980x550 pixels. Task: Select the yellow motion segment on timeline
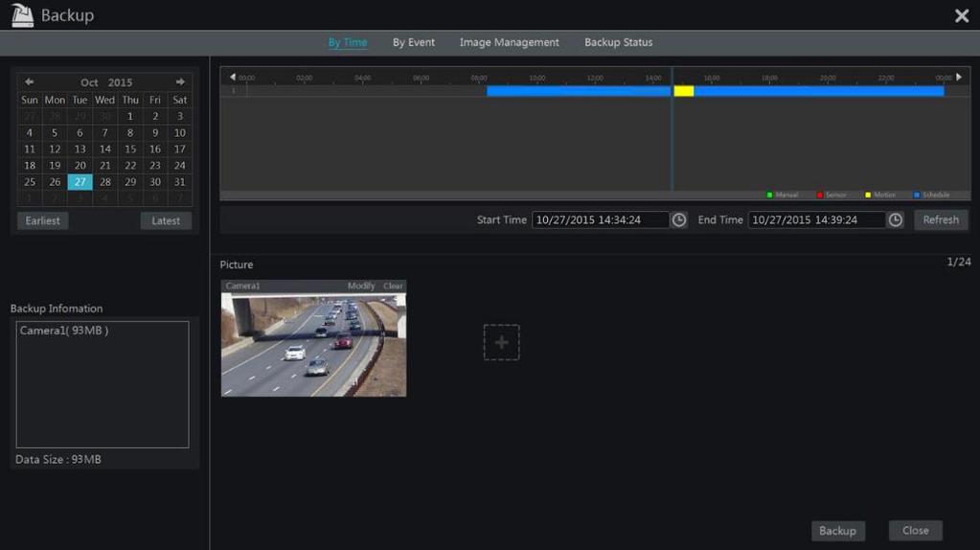click(684, 91)
